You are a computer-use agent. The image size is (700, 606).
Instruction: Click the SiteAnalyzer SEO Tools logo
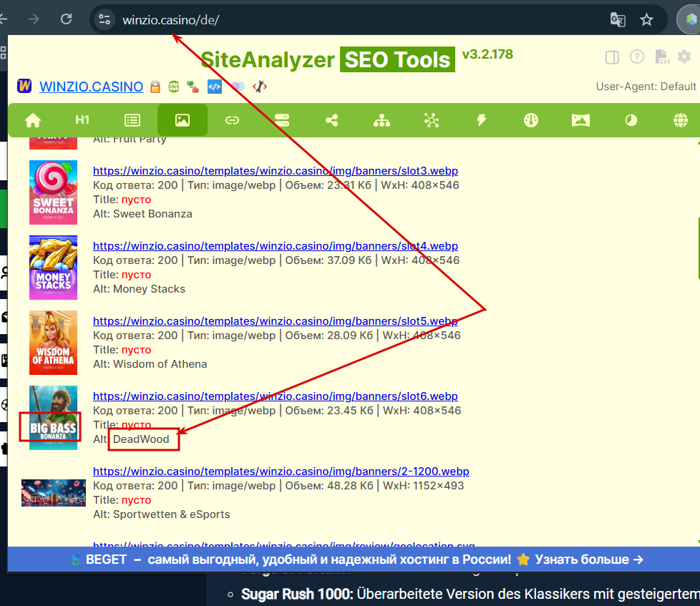(328, 59)
